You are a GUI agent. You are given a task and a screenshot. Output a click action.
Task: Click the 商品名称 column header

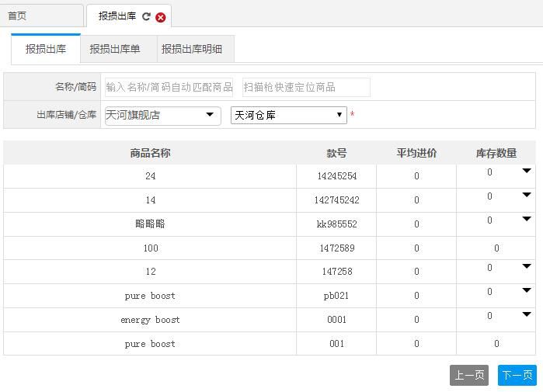150,153
